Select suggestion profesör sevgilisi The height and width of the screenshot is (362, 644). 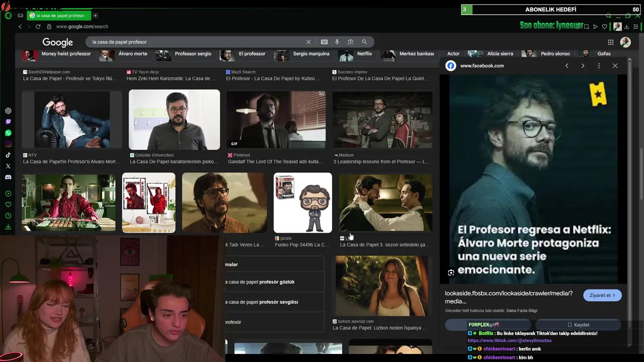tap(274, 302)
